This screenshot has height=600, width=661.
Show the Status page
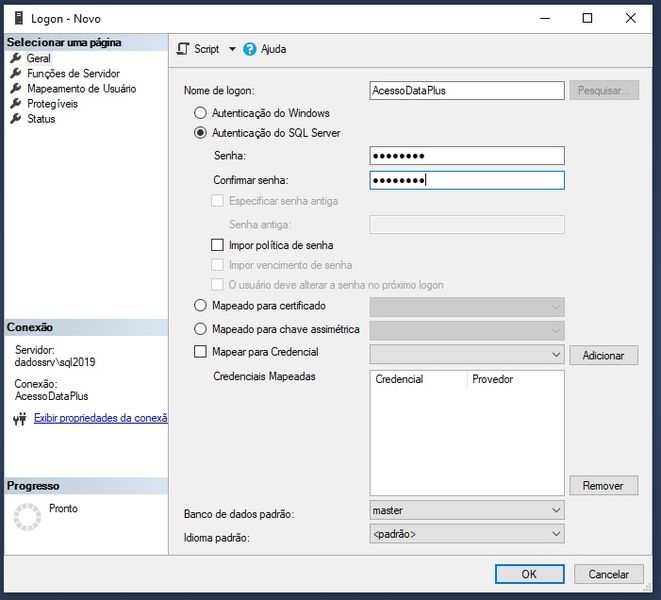(41, 119)
